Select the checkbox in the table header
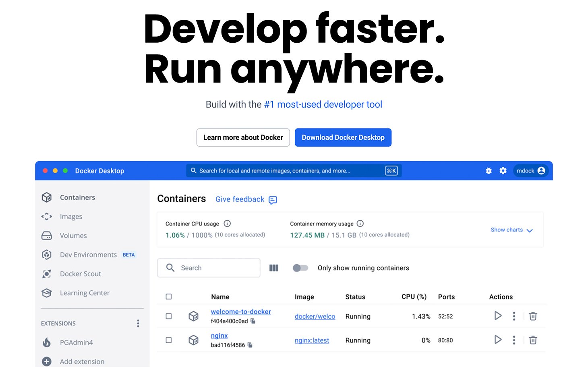Screen dimensions: 588x371 point(168,296)
